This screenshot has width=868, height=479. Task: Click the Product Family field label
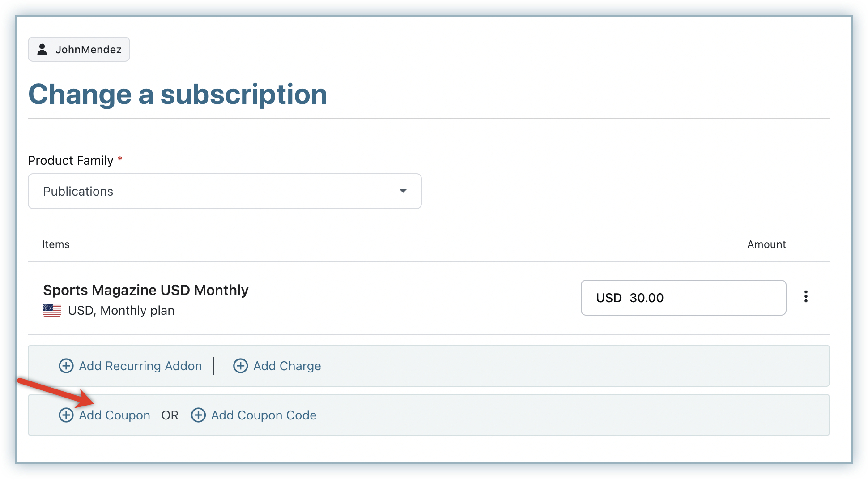71,160
